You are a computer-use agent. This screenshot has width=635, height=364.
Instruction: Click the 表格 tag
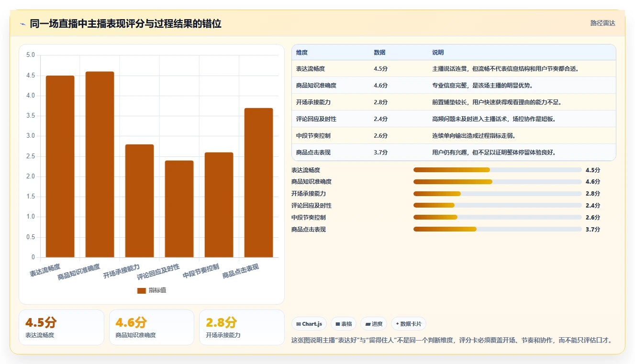coord(344,324)
